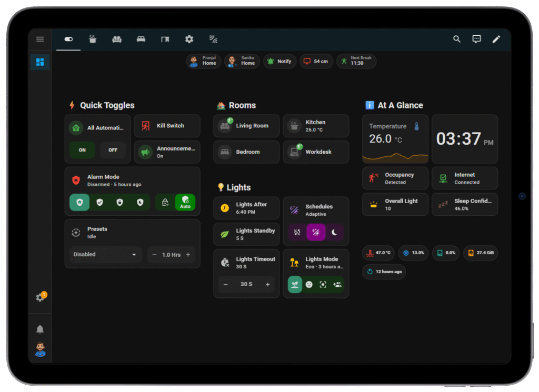Click the pencil edit dashboard icon
The width and height of the screenshot is (539, 392).
pos(496,39)
